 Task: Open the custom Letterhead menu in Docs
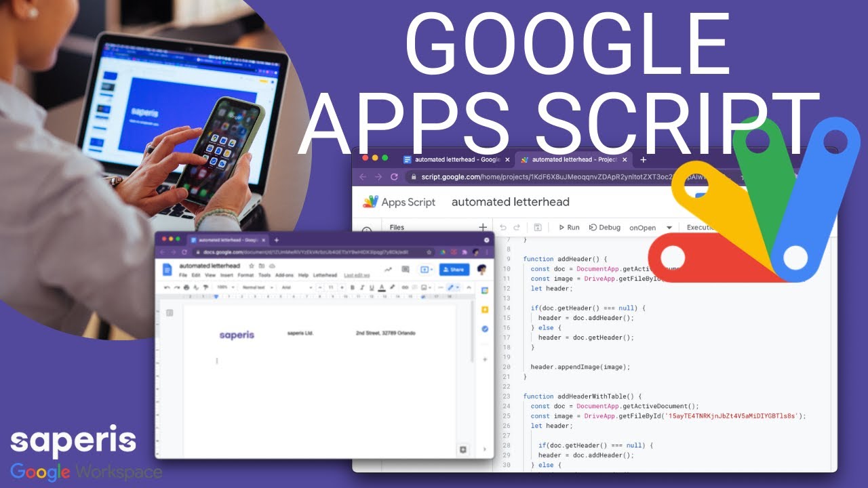[325, 275]
